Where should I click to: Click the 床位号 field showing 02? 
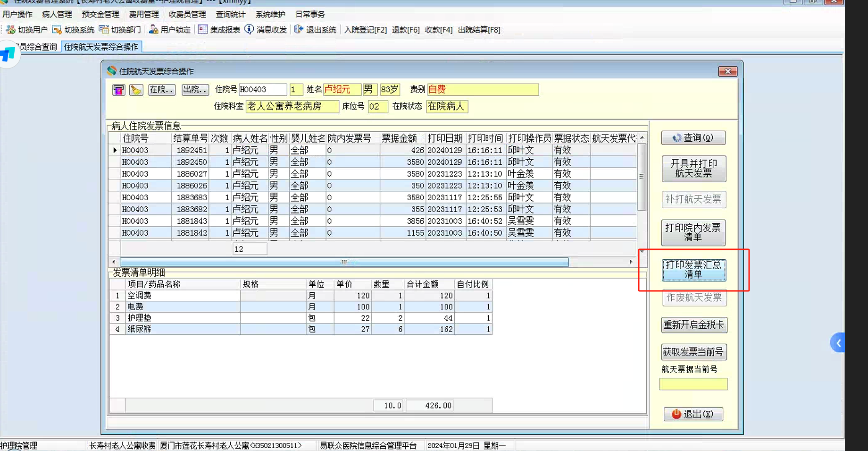[378, 107]
